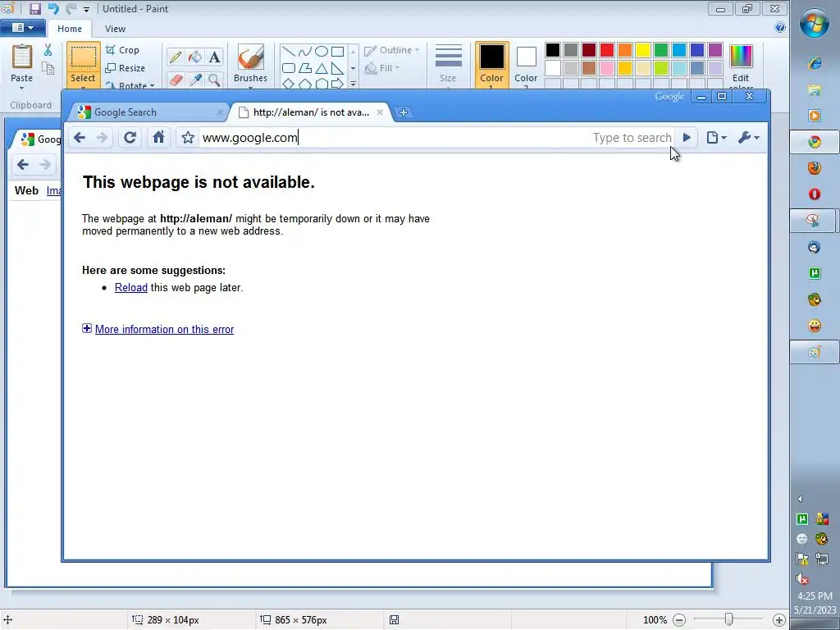Open uTorrent from the taskbar

click(815, 273)
